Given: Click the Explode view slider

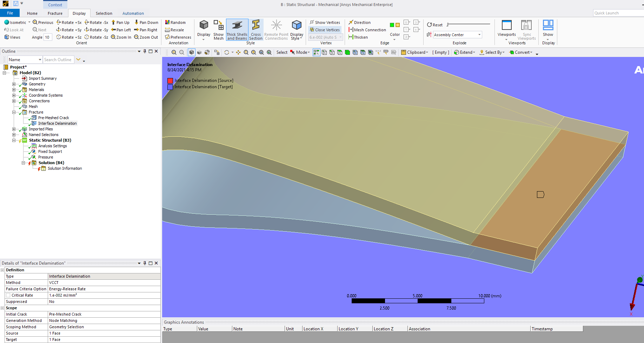Looking at the screenshot, I should (x=469, y=25).
